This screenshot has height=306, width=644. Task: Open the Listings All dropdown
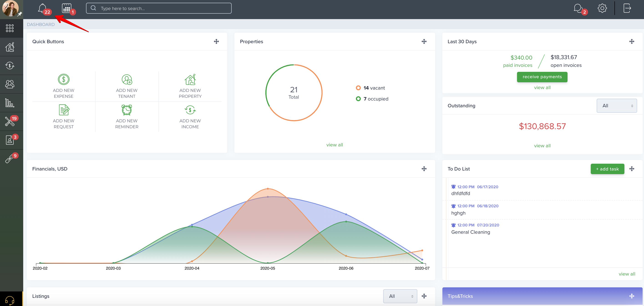(400, 296)
